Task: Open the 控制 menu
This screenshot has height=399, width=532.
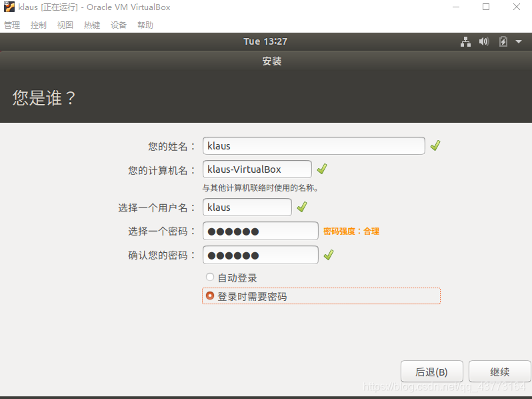Action: pyautogui.click(x=39, y=25)
